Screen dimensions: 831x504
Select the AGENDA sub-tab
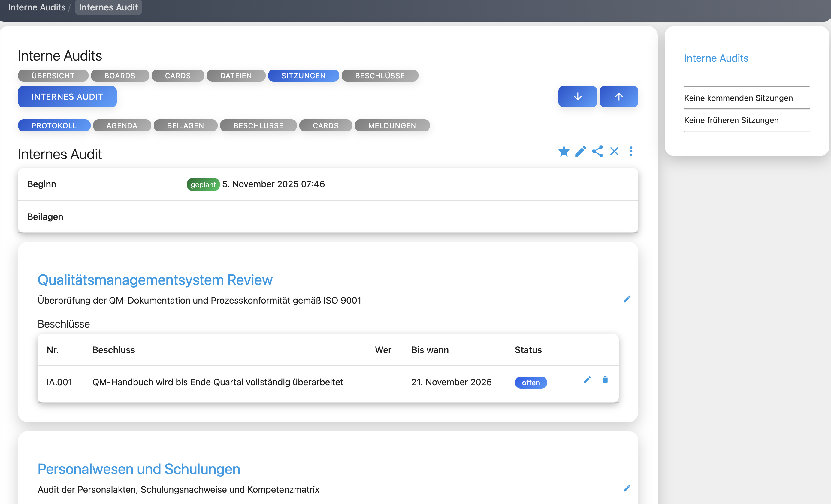pos(122,125)
